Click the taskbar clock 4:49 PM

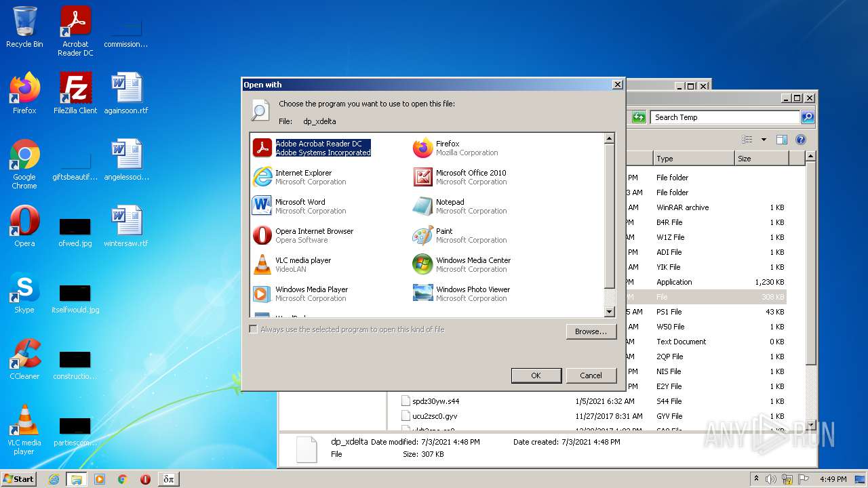(x=833, y=479)
